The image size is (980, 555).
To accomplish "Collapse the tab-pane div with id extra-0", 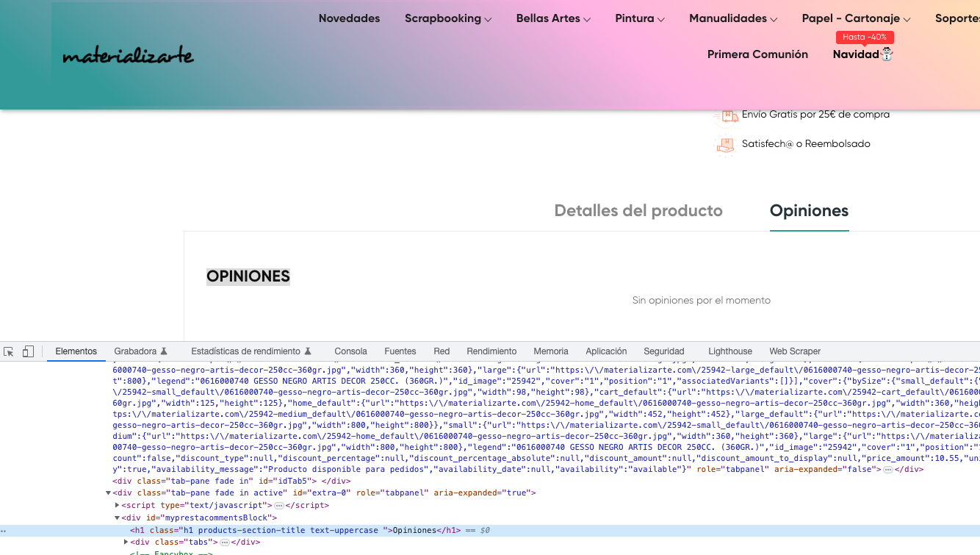I will (x=109, y=493).
